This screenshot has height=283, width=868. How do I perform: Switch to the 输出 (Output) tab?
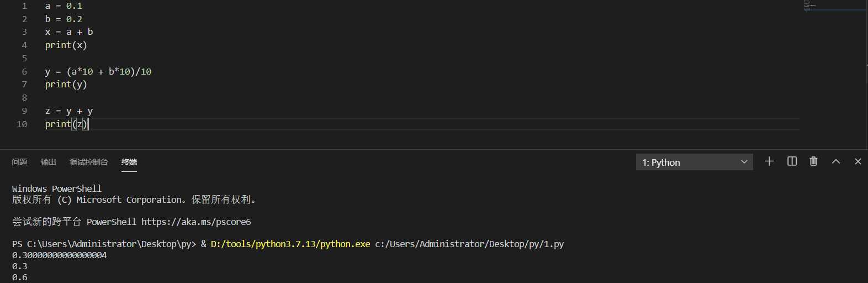49,162
